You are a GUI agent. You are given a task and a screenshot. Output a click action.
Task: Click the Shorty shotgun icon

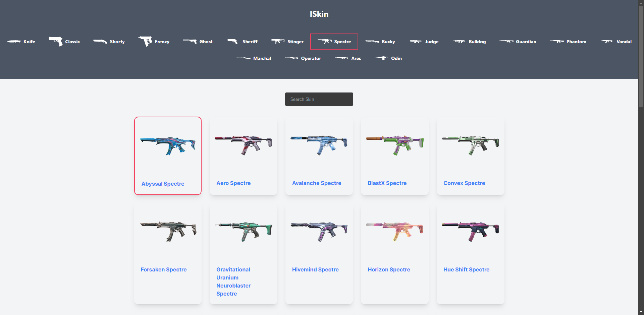(100, 42)
